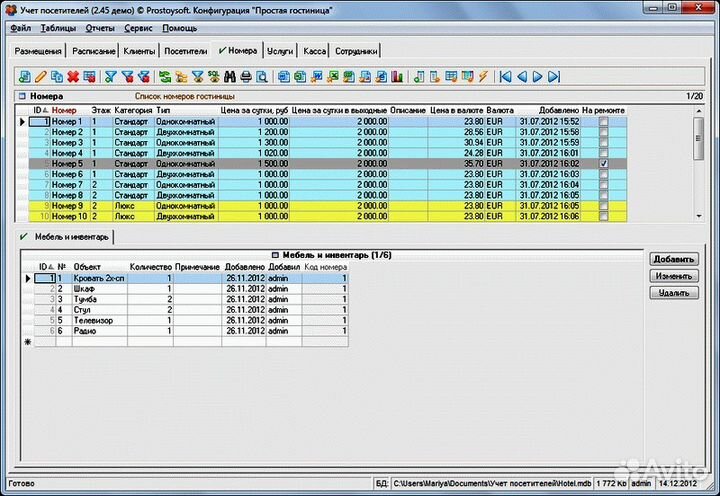Click the pencil edit record icon
The image size is (720, 496).
pyautogui.click(x=41, y=76)
